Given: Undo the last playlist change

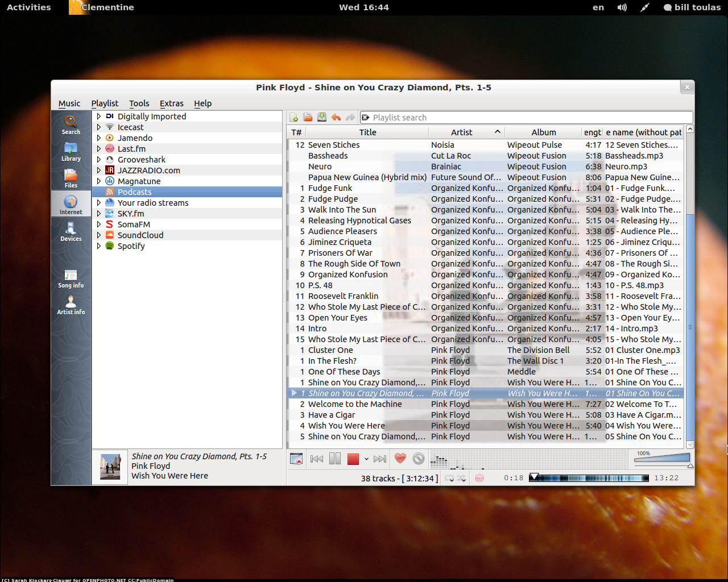Looking at the screenshot, I should click(336, 117).
